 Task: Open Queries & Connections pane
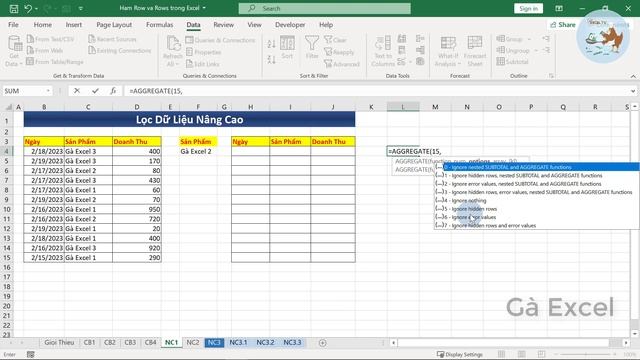pyautogui.click(x=220, y=40)
